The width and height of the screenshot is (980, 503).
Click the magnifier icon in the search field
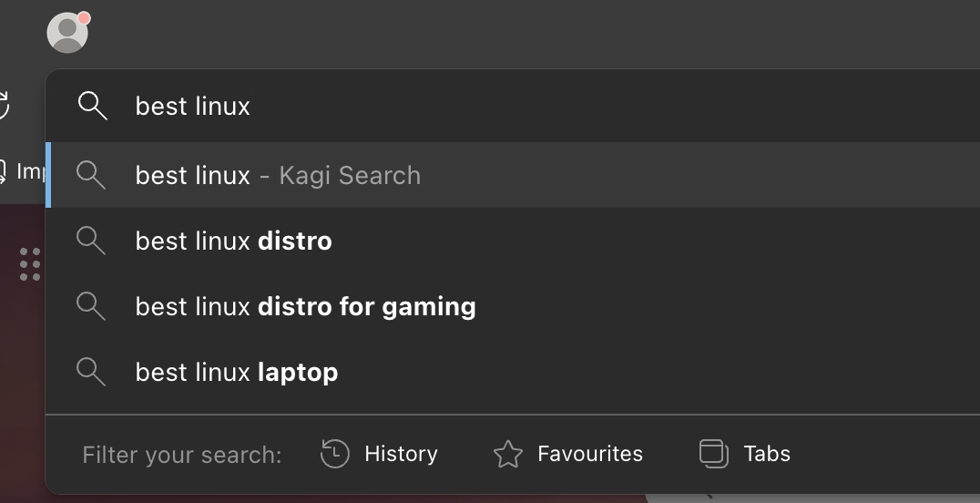92,106
